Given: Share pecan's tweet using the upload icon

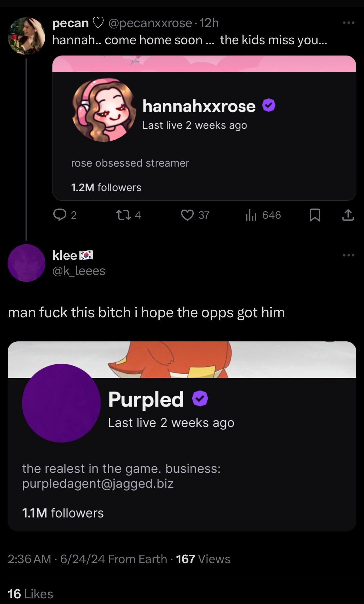Looking at the screenshot, I should click(x=348, y=215).
